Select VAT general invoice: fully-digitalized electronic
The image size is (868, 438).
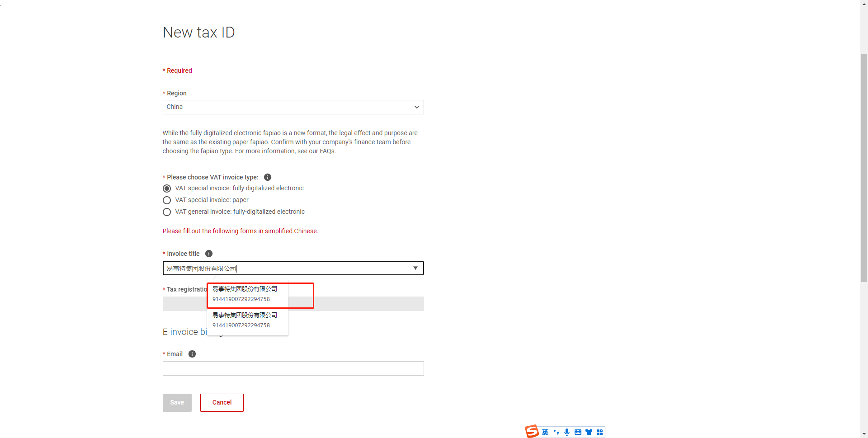click(x=167, y=212)
